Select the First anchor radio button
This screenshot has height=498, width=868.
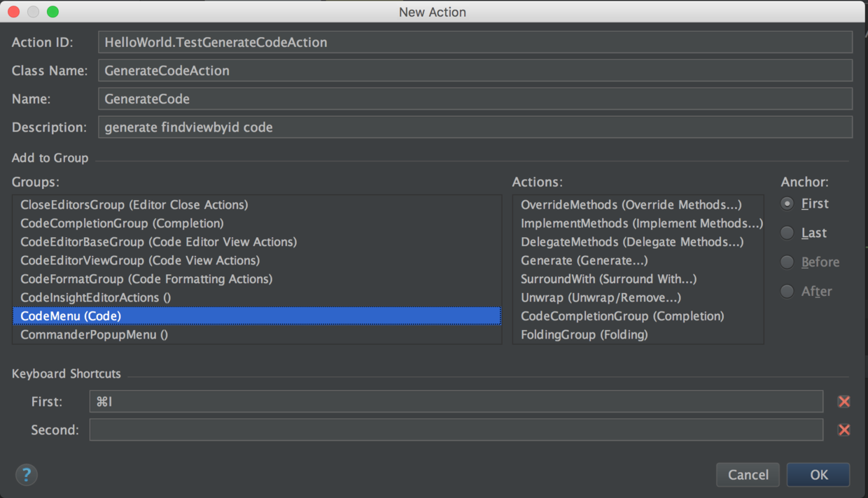(x=787, y=204)
